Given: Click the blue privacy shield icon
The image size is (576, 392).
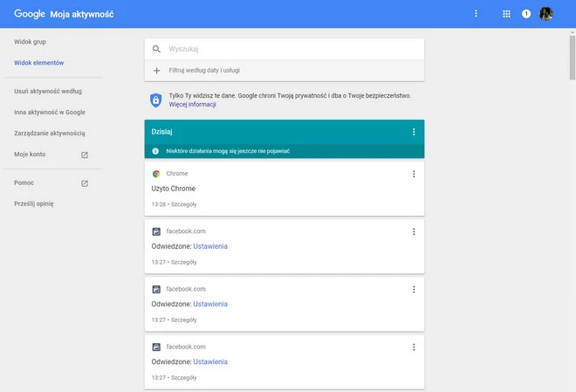Looking at the screenshot, I should click(155, 100).
